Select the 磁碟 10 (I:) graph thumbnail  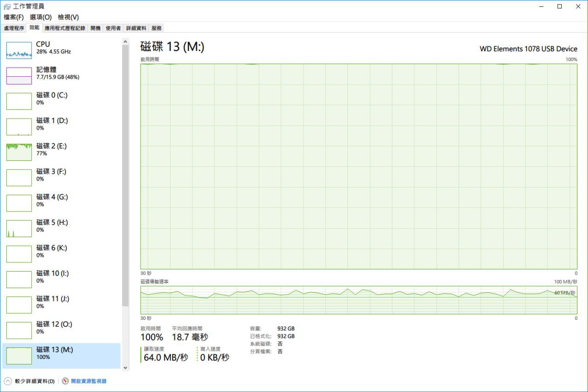click(19, 279)
